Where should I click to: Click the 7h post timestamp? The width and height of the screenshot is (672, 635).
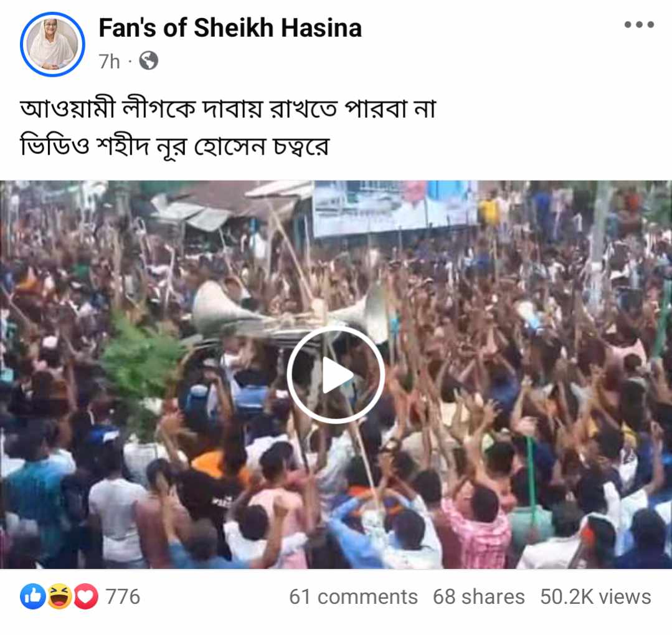pyautogui.click(x=109, y=61)
